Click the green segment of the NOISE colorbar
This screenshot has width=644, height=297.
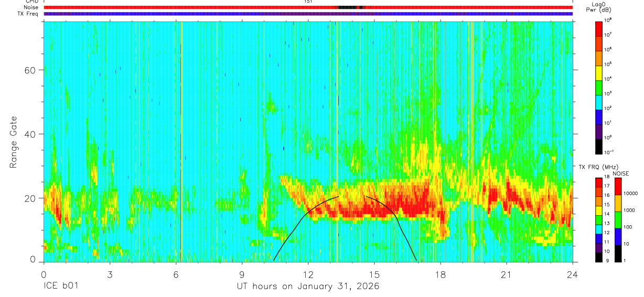[x=618, y=220]
